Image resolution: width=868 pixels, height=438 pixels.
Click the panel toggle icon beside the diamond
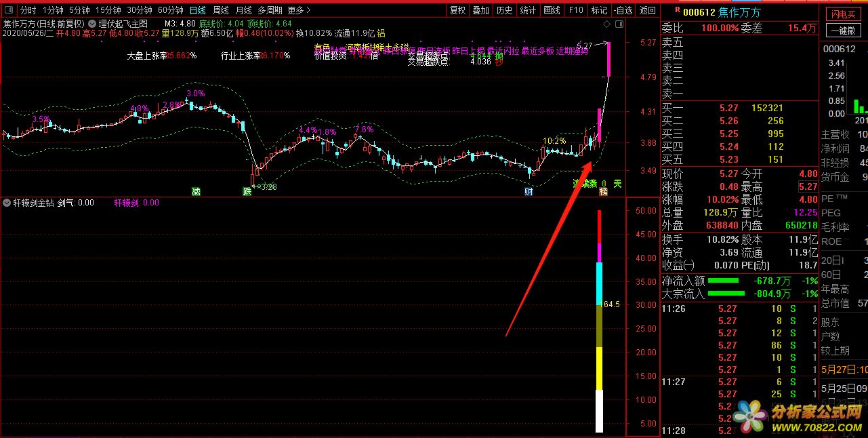(619, 24)
